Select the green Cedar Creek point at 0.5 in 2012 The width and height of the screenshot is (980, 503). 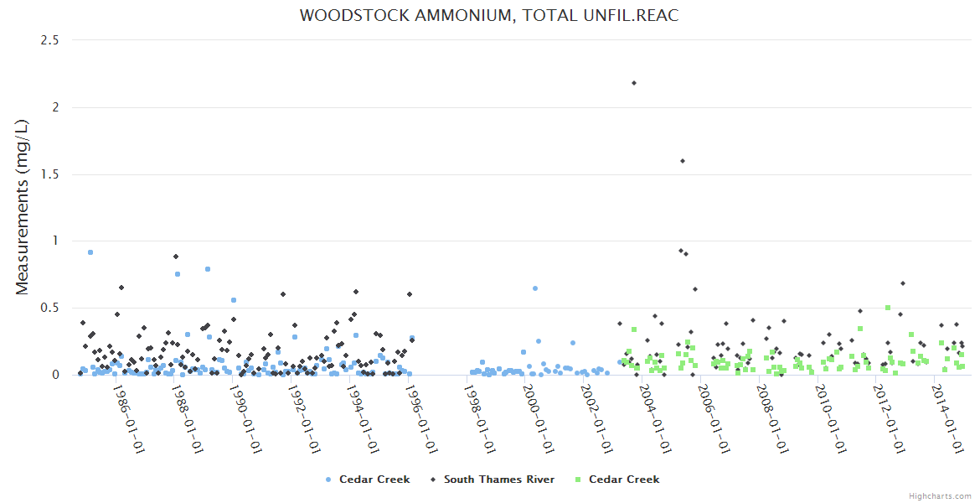coord(888,308)
